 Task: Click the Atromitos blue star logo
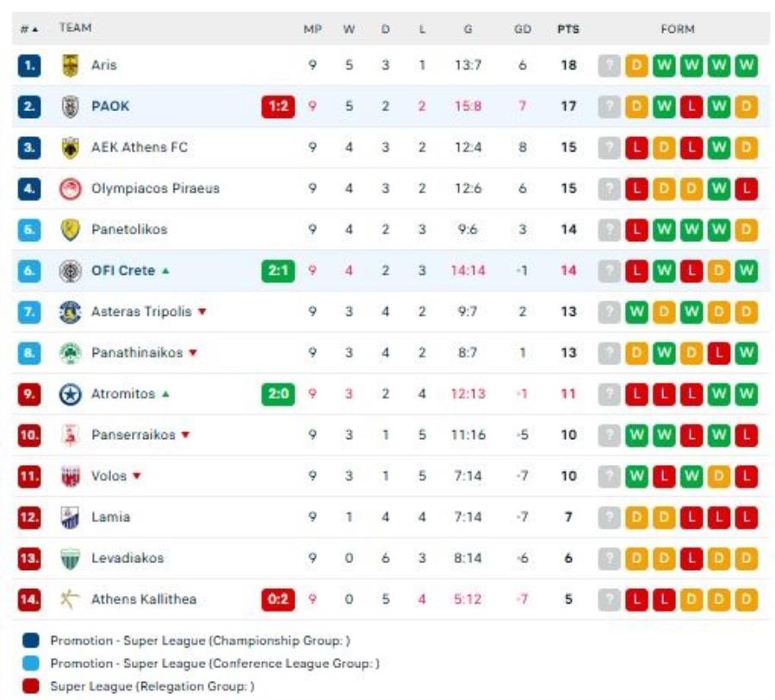[x=71, y=394]
